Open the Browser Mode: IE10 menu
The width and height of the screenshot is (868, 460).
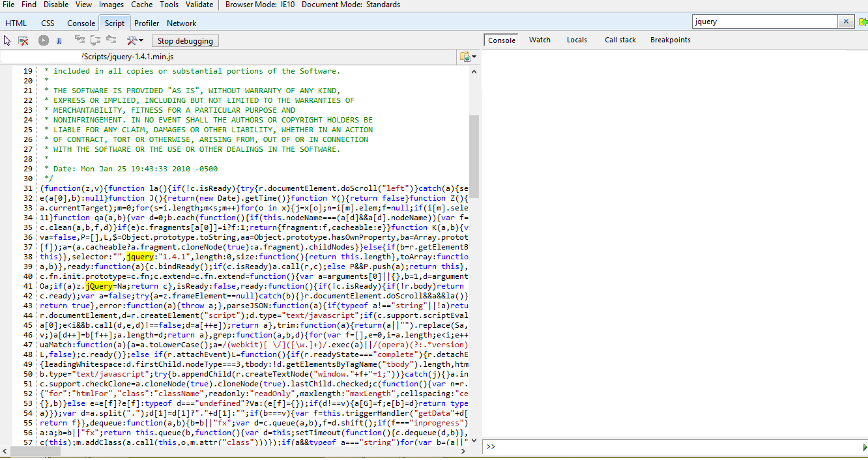(259, 5)
